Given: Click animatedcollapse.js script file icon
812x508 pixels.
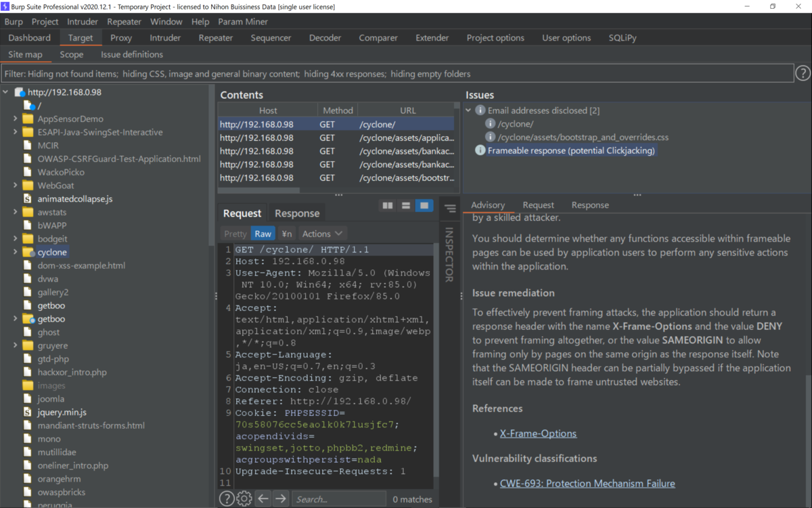Looking at the screenshot, I should click(28, 198).
